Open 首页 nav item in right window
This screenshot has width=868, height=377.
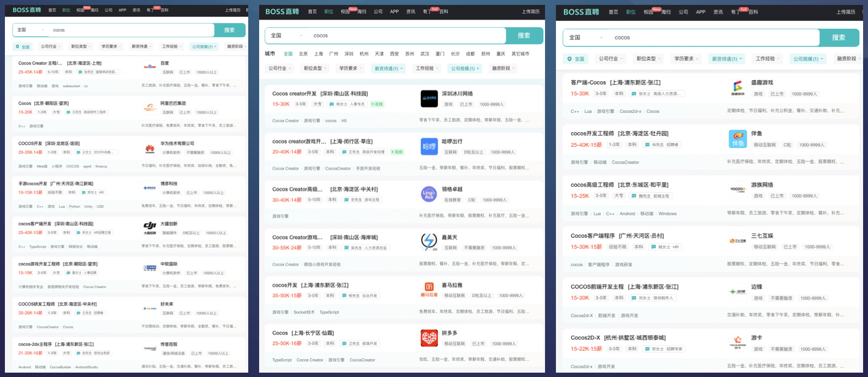pos(613,12)
